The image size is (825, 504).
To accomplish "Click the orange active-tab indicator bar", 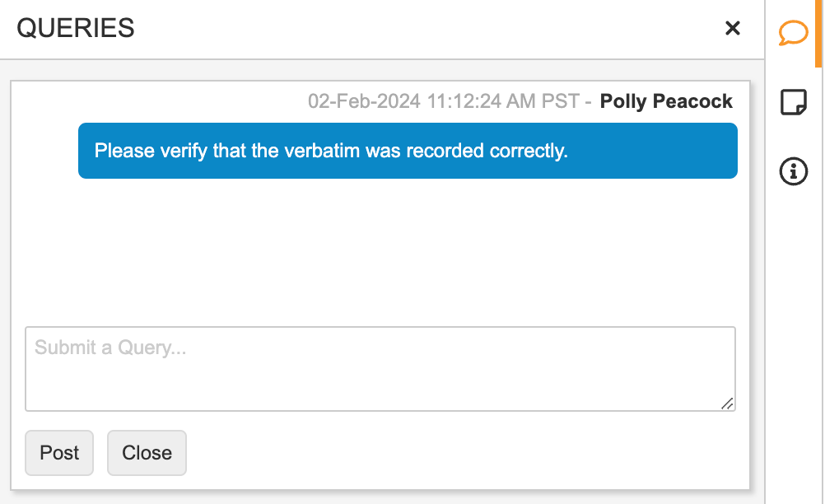I will click(x=818, y=33).
